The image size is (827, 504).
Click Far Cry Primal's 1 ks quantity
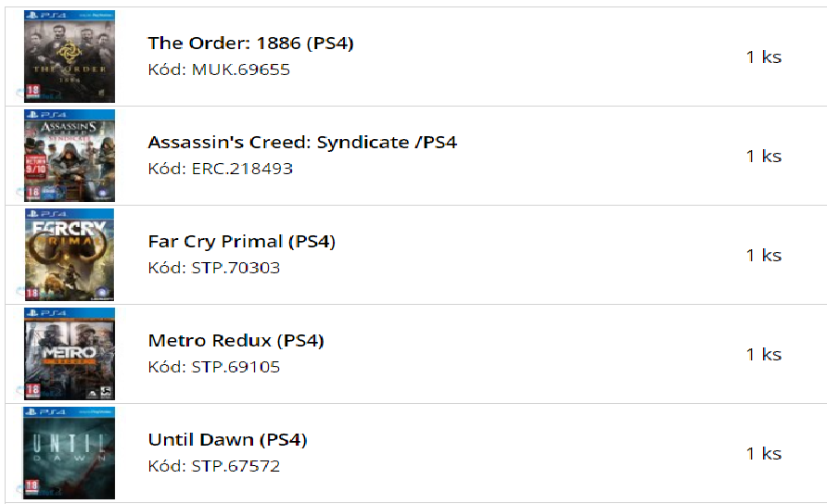coord(763,256)
